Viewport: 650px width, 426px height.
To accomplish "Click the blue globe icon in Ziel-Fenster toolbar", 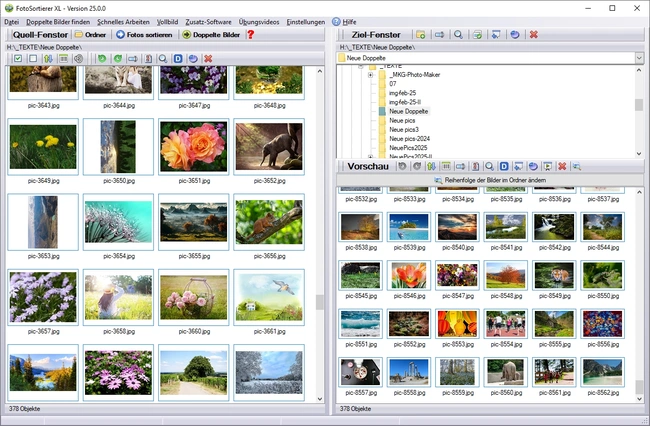I will pyautogui.click(x=515, y=35).
